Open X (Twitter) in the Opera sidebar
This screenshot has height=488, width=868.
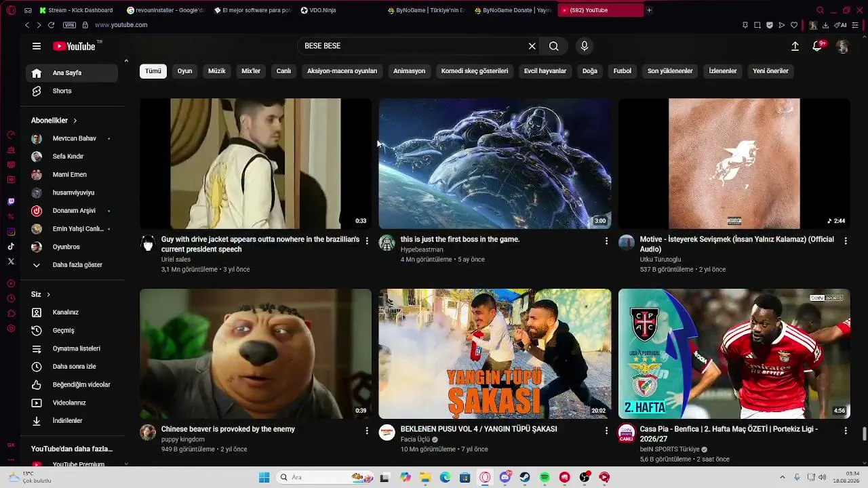[11, 262]
